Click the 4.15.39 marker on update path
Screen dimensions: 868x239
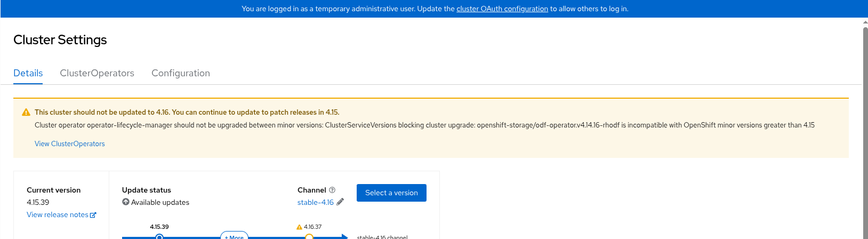coord(159,236)
